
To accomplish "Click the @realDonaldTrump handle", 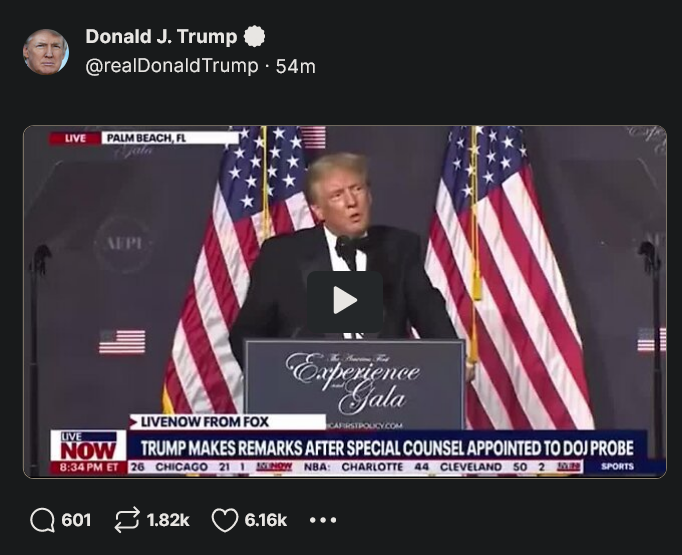I will [172, 66].
